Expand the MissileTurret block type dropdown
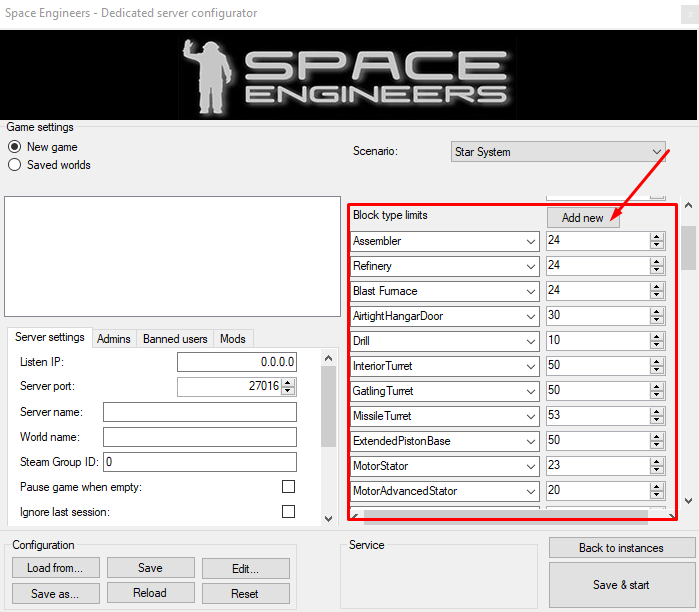The image size is (699, 612). point(529,416)
